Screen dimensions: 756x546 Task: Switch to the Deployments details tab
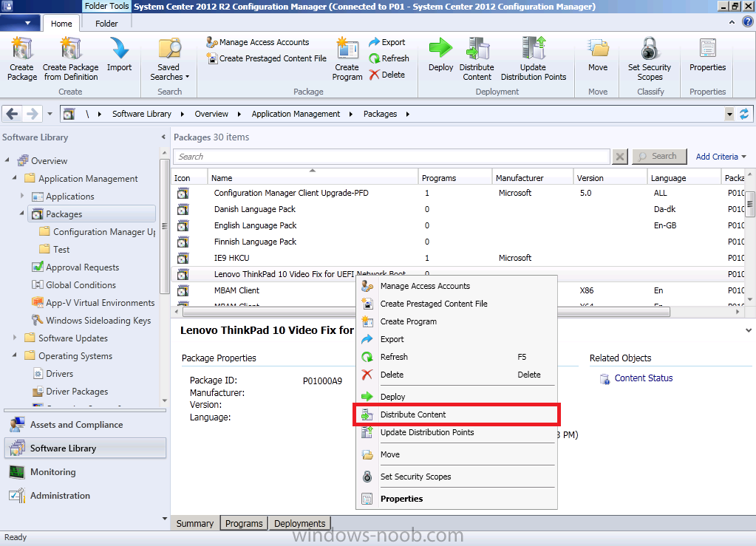[x=299, y=523]
